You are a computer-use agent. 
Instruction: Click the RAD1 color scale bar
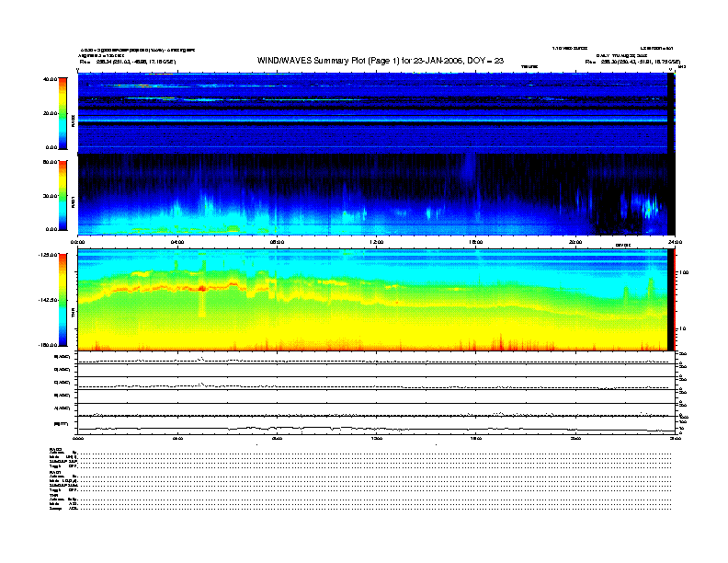[x=63, y=196]
